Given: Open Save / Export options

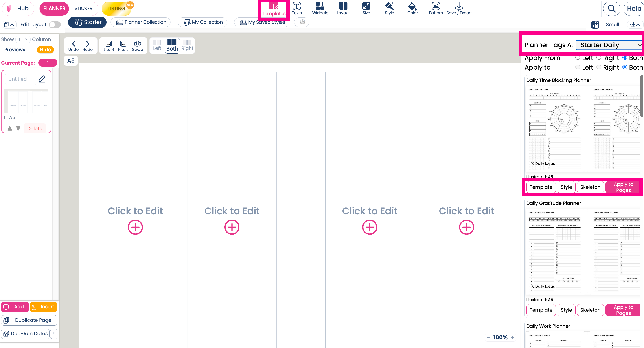Looking at the screenshot, I should [x=459, y=9].
